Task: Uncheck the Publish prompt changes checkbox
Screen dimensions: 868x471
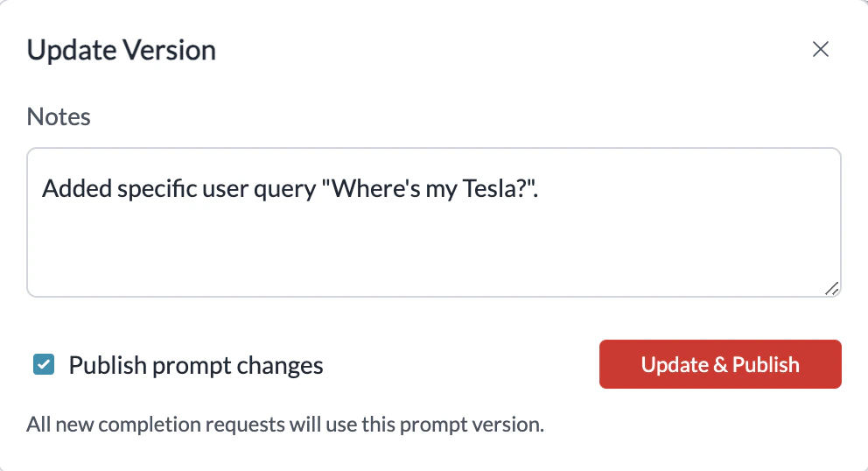Action: pos(44,364)
